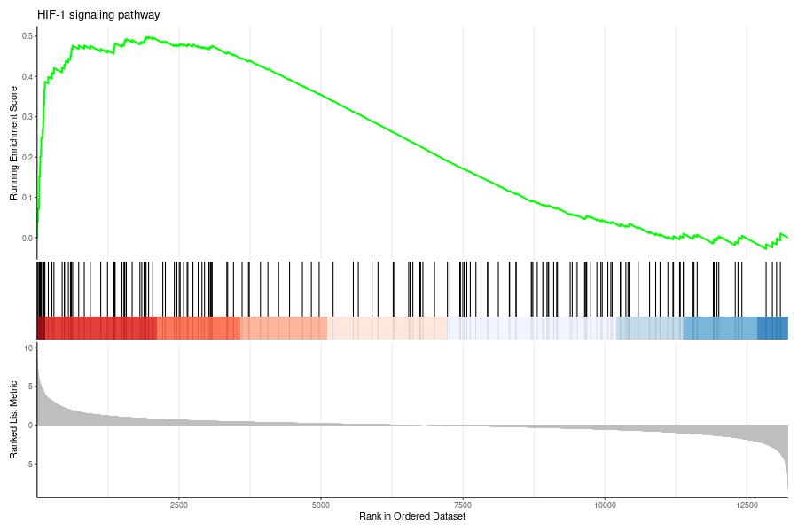
Task: Click the light grayish-blue band segment
Action: pos(650,328)
